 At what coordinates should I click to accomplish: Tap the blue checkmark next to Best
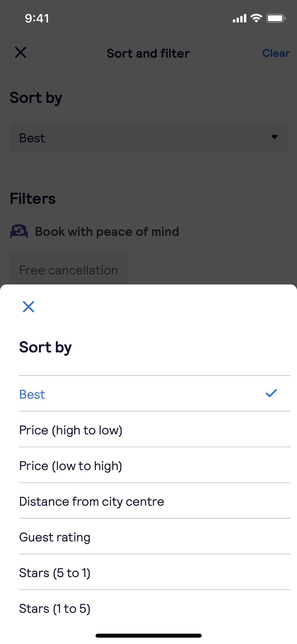[271, 393]
